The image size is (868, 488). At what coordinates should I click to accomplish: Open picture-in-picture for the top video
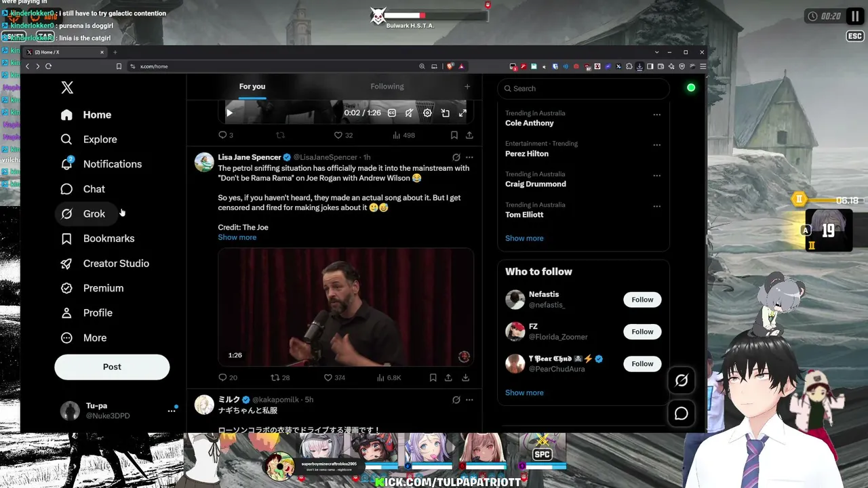point(445,113)
